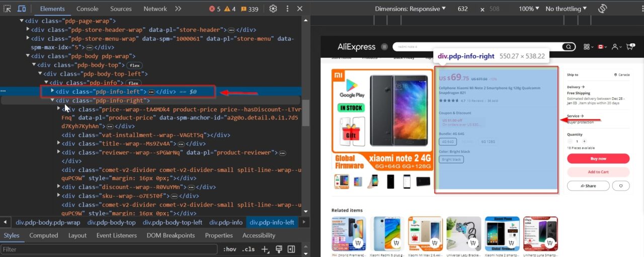
Task: Click the styles Filter input field
Action: pos(109,249)
